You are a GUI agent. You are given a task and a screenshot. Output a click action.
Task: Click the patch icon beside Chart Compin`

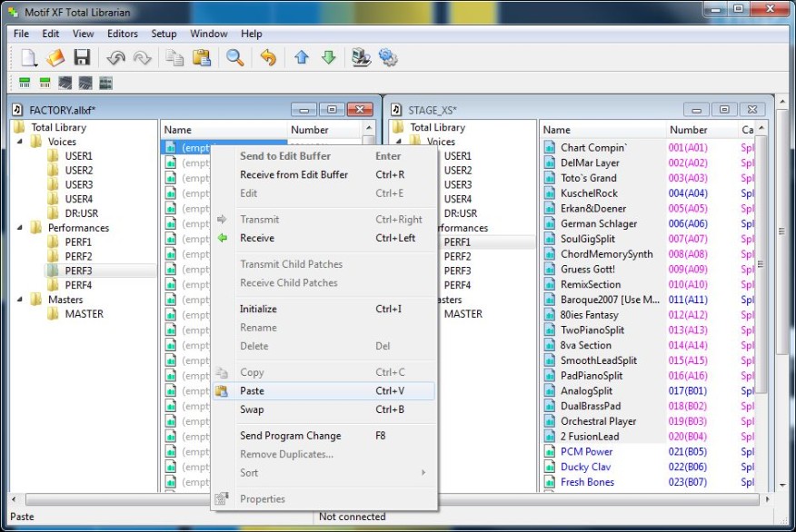coord(550,148)
